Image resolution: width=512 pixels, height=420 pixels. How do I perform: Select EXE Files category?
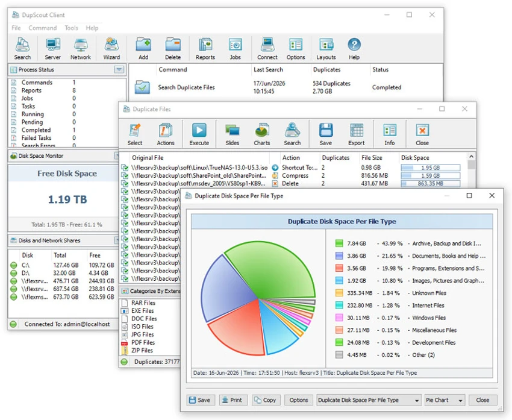click(142, 310)
